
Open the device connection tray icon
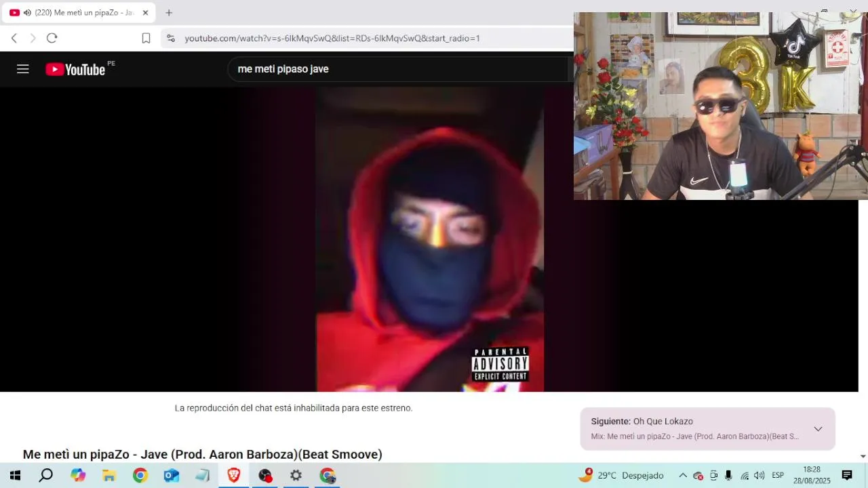coord(713,475)
